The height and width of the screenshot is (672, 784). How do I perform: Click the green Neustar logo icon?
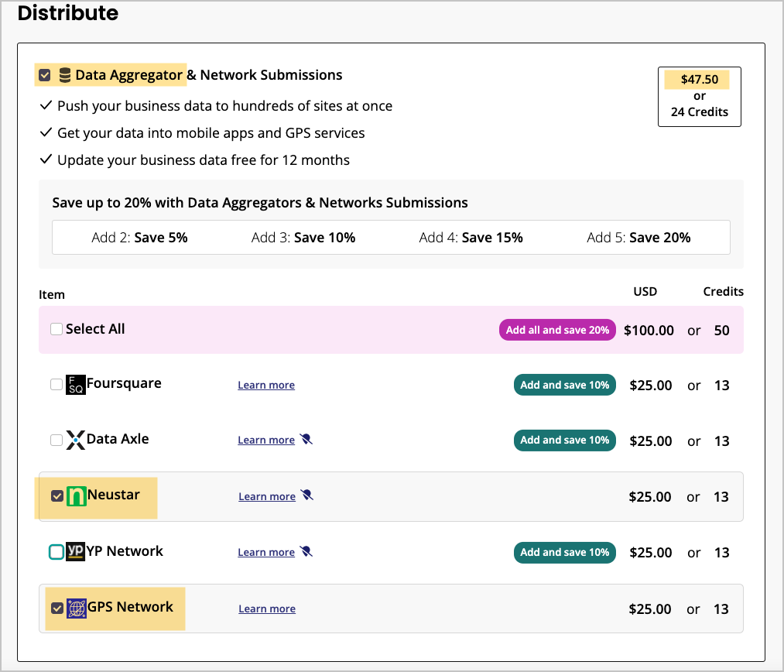click(77, 496)
